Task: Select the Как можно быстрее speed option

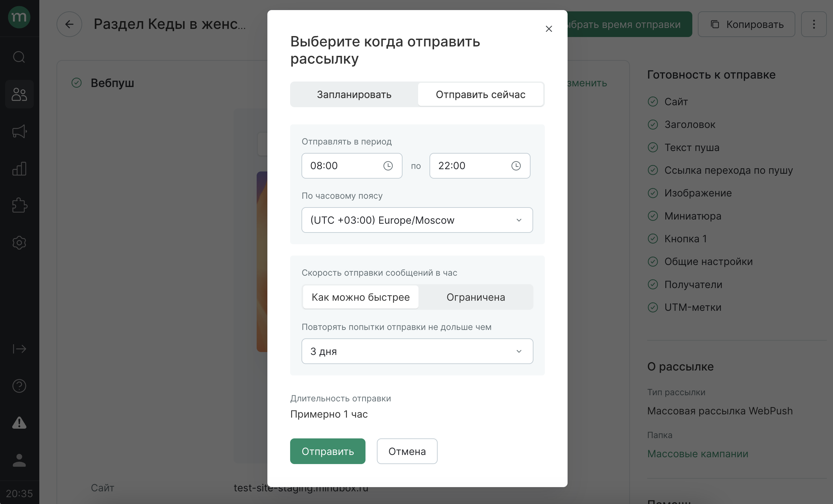Action: point(360,297)
